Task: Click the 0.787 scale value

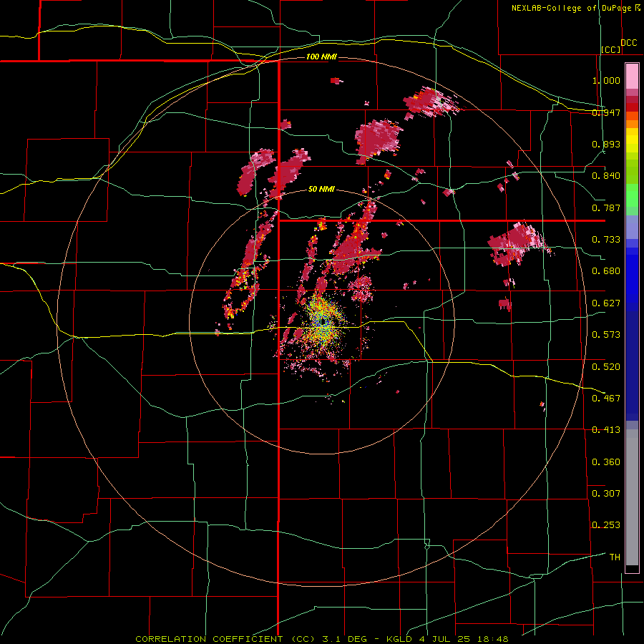Action: point(606,208)
